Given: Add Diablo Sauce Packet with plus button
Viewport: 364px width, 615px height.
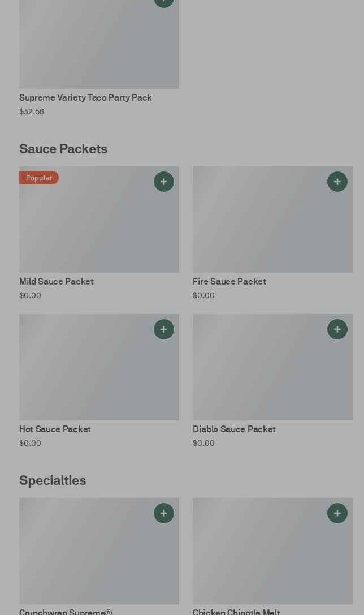Looking at the screenshot, I should pos(337,329).
